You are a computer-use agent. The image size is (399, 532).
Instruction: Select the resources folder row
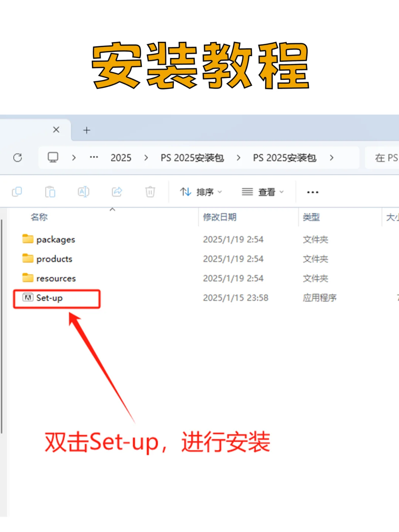point(56,278)
